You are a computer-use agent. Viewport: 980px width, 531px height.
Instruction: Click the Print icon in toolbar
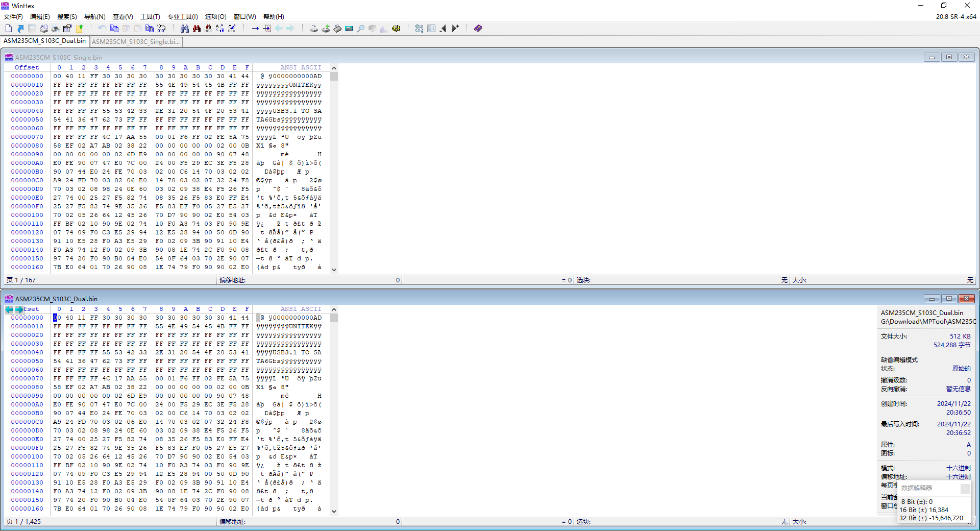[56, 29]
